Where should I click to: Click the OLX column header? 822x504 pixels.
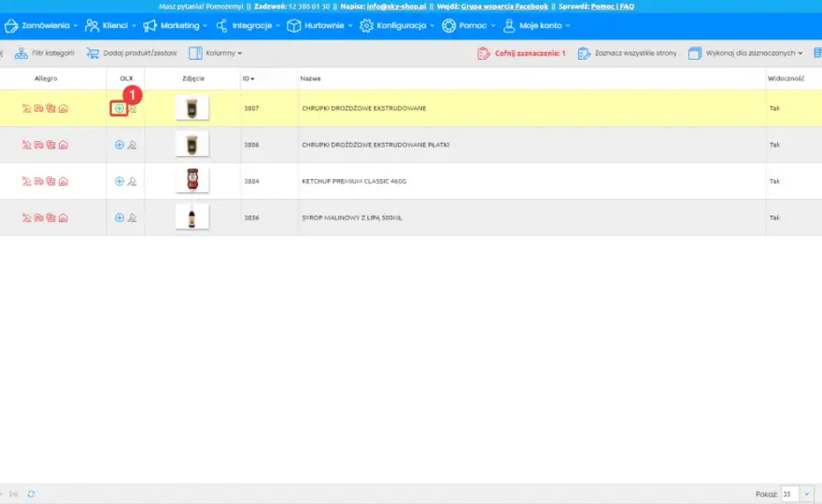coord(126,78)
